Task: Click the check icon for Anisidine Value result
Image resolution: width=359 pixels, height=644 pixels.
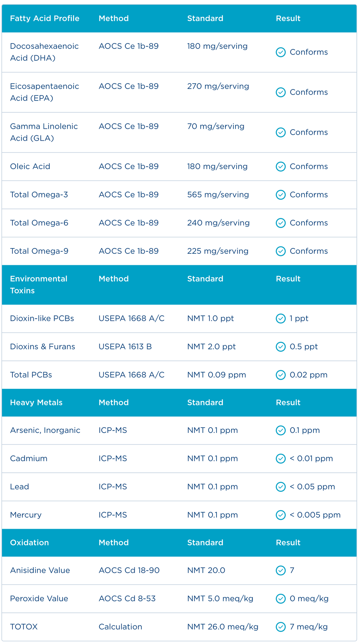Action: (x=280, y=570)
